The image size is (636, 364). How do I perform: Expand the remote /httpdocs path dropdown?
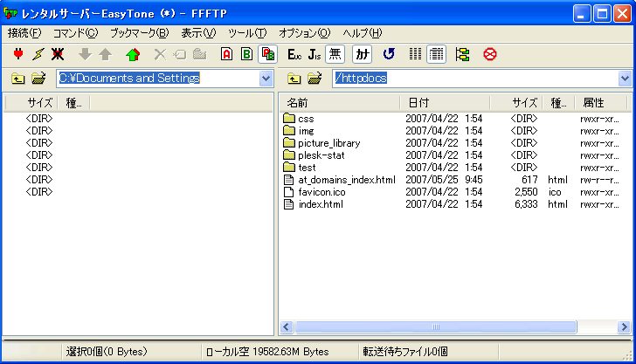coord(625,79)
